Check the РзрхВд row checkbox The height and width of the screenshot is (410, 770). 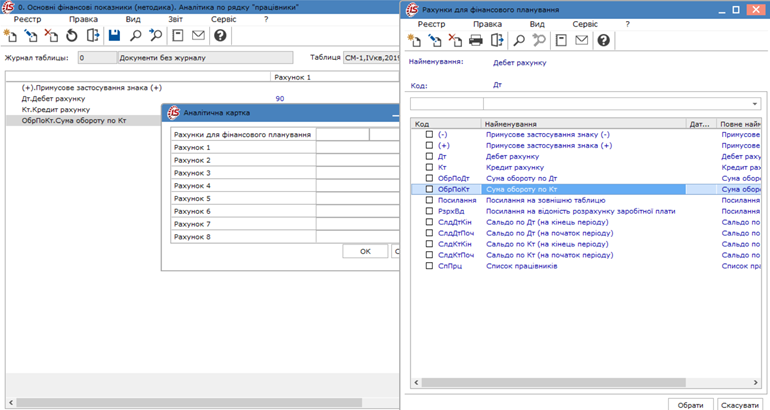pos(429,211)
